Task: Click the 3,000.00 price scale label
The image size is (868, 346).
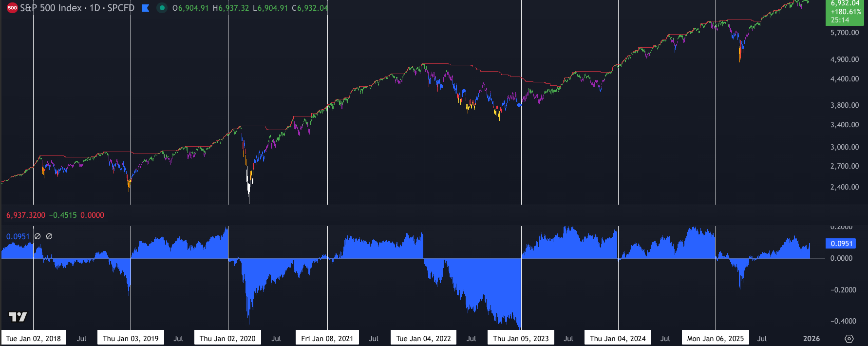Action: 845,147
